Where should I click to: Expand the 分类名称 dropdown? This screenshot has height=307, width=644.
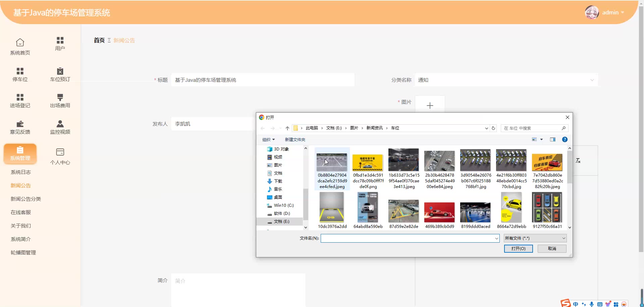point(592,80)
